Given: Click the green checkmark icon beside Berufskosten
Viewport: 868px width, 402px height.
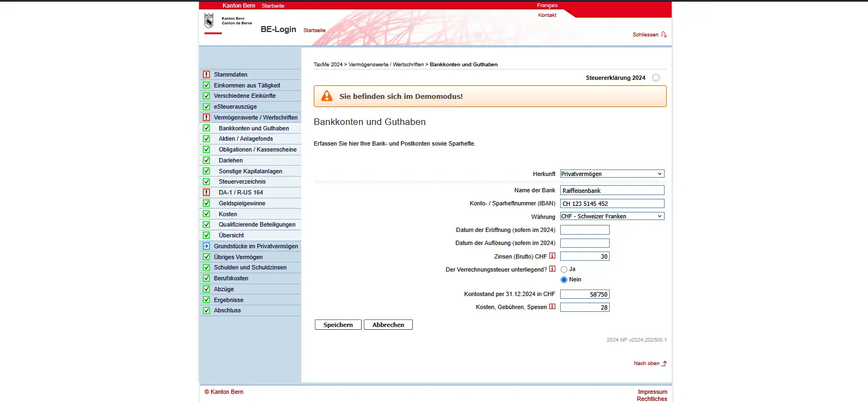Looking at the screenshot, I should (206, 278).
